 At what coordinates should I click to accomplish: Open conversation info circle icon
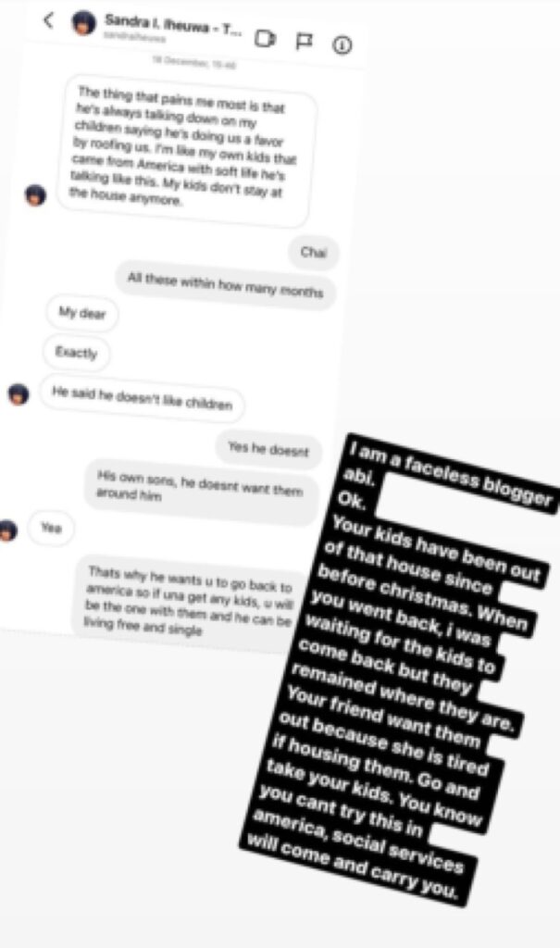(x=342, y=44)
